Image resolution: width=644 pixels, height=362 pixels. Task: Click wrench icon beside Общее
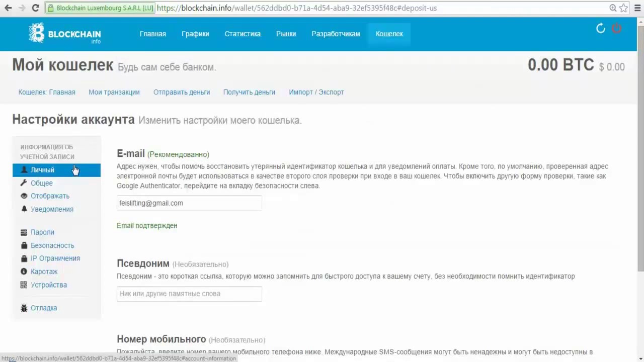[24, 183]
